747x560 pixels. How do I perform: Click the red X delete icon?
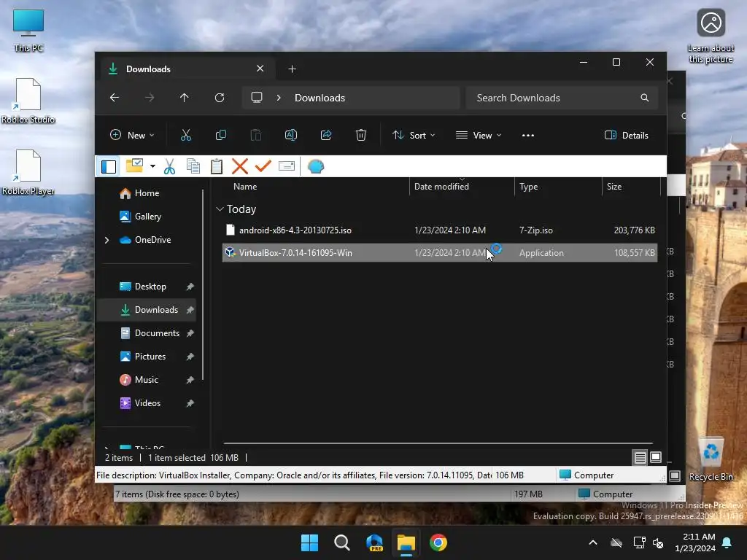pos(239,166)
